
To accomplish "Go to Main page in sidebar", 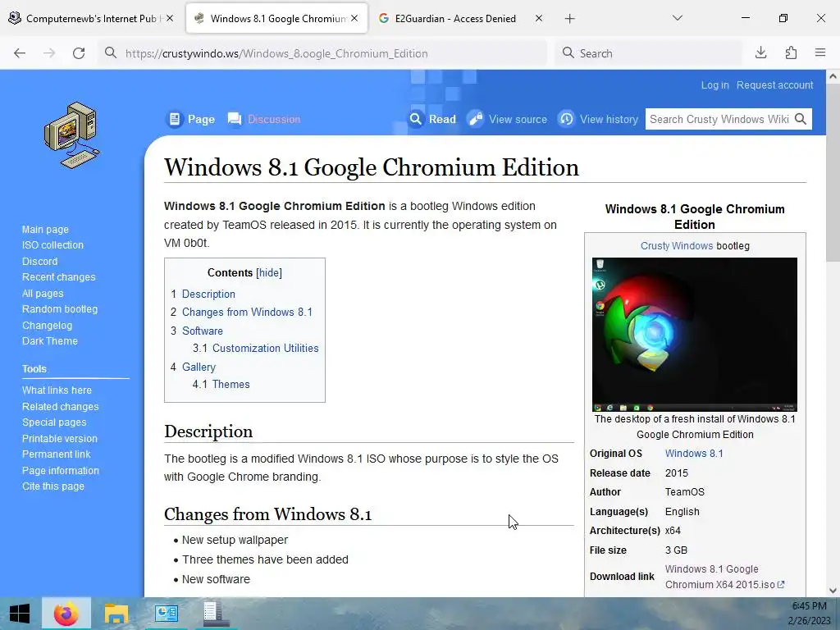I will click(x=45, y=230).
